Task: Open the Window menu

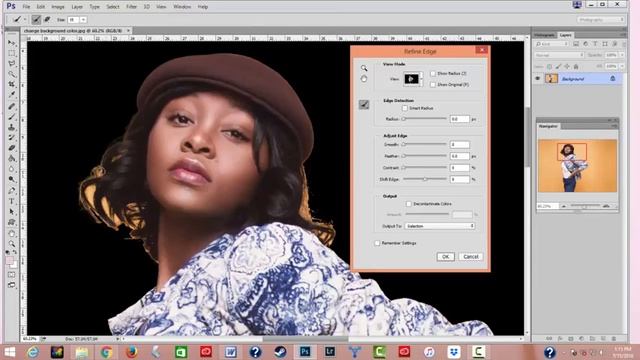Action: [182, 7]
